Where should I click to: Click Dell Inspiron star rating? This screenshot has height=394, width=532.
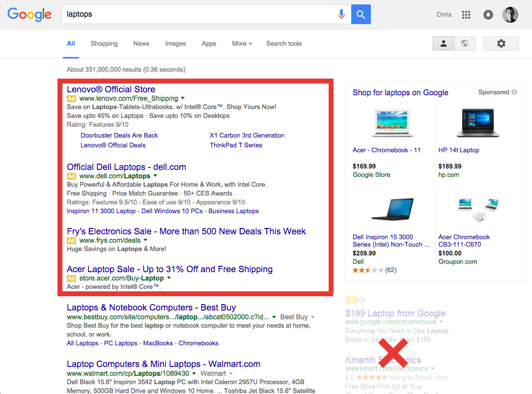(x=368, y=270)
